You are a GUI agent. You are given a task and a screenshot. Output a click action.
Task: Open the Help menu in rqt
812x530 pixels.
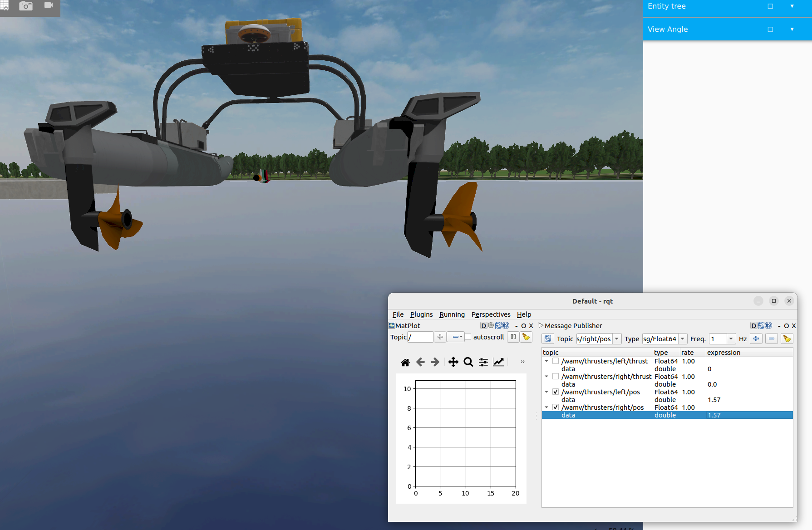click(524, 314)
